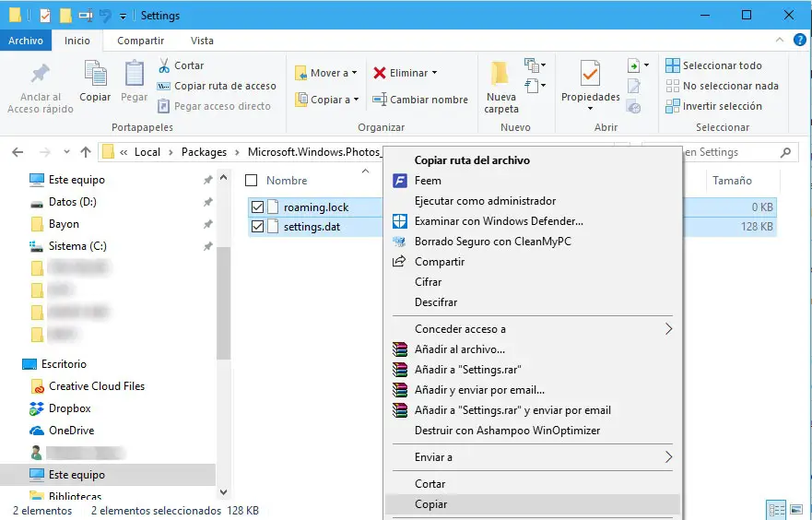Choose Cortar in context menu
Viewport: 812px width, 520px height.
[x=533, y=484]
